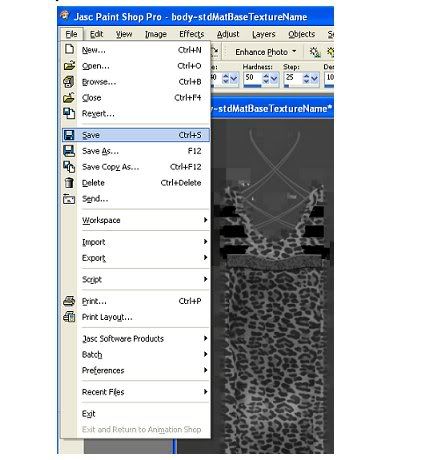Open the Effects menu
This screenshot has height=460, width=448.
(x=191, y=34)
